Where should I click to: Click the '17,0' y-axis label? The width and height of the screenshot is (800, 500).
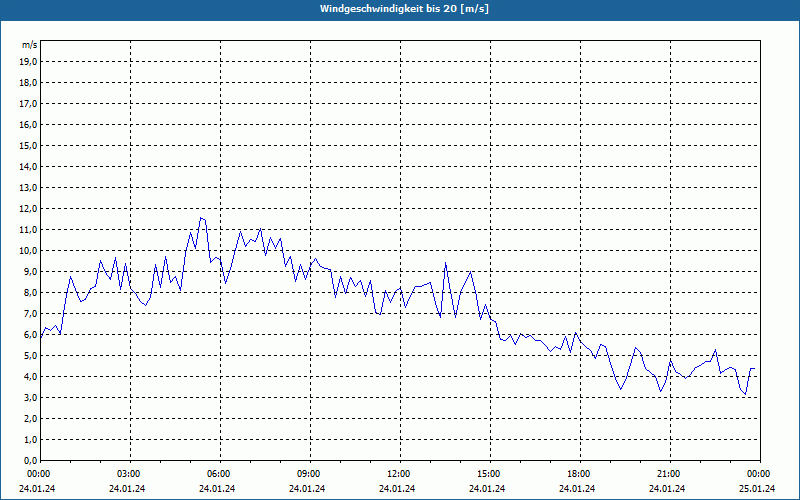tap(28, 104)
